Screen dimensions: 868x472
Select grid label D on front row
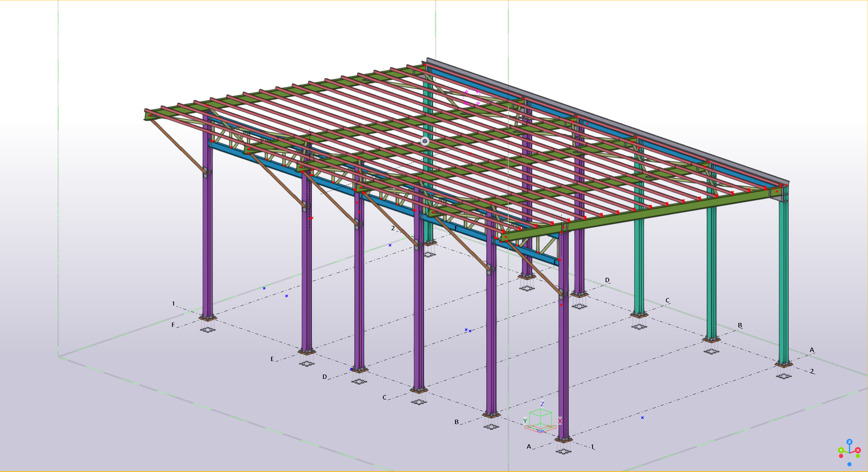click(325, 377)
